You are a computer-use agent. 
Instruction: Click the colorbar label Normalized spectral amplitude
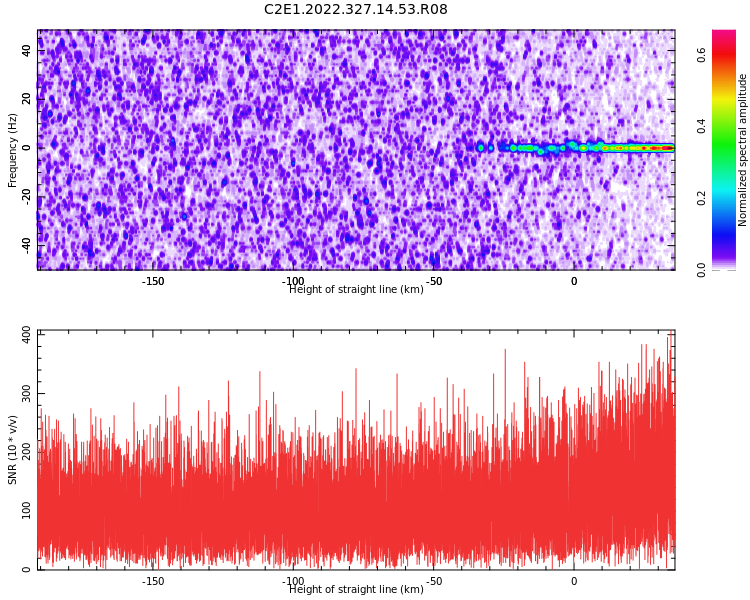[x=742, y=150]
